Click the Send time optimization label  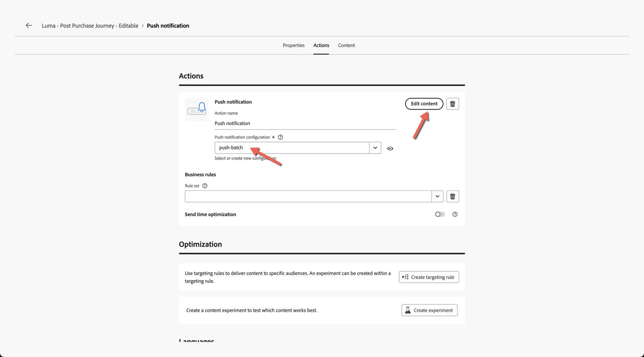(211, 214)
